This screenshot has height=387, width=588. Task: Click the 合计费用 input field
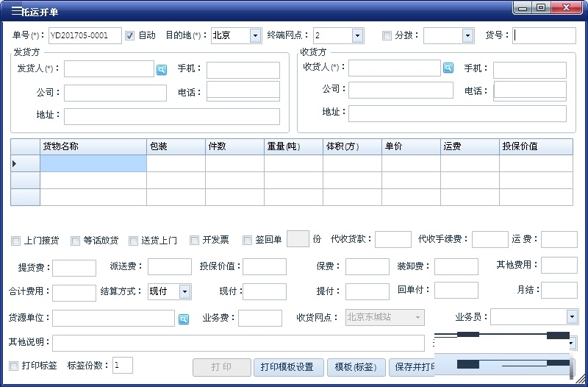74,293
